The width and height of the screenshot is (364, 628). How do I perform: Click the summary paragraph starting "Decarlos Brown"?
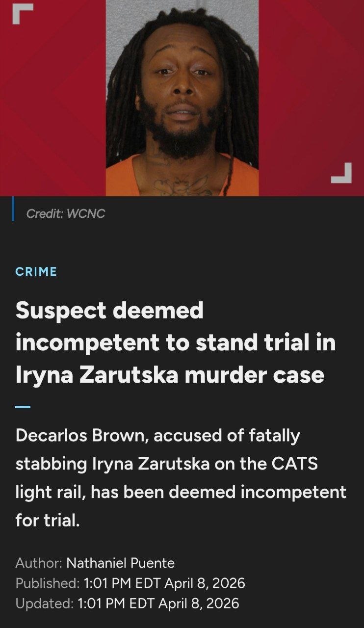click(181, 477)
